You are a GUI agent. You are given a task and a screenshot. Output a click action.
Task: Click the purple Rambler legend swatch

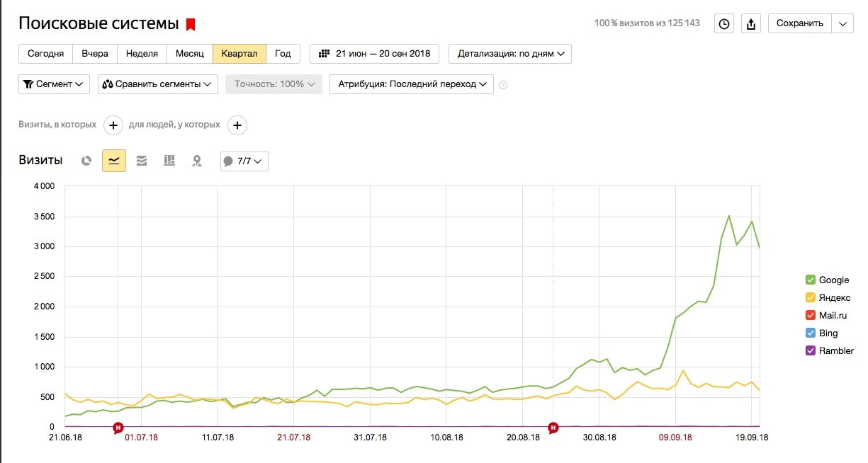tap(811, 350)
